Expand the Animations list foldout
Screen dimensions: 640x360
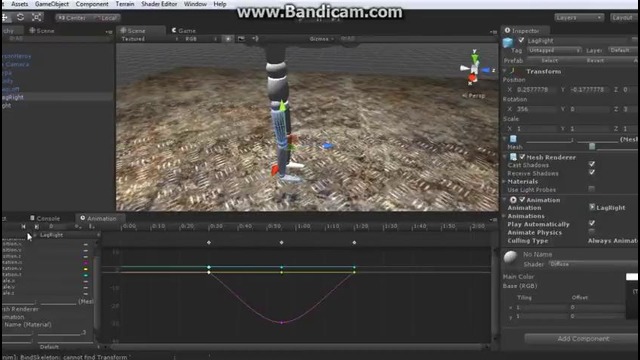coord(504,216)
